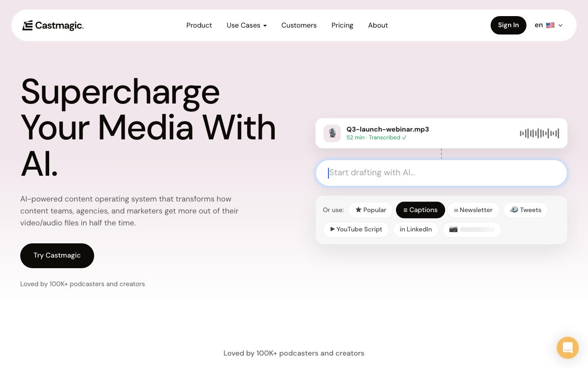Click the audio waveform icon

tap(539, 133)
